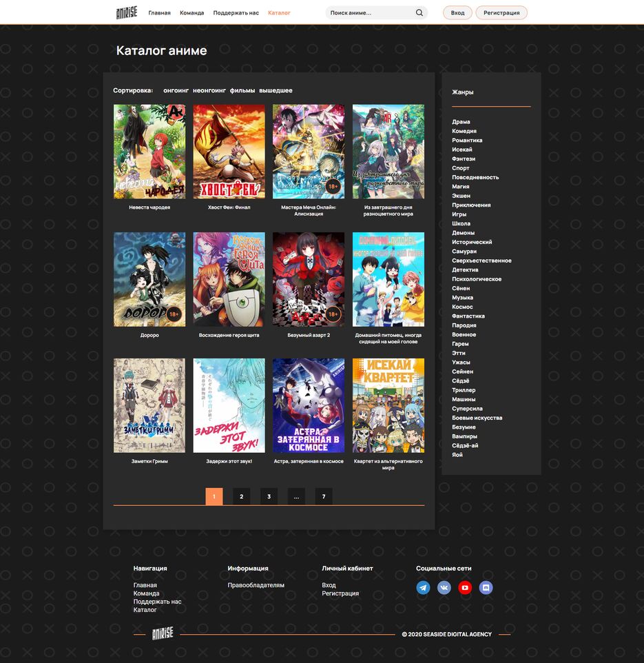Click the search magnifier icon
Screen dimensions: 644x663
[418, 12]
